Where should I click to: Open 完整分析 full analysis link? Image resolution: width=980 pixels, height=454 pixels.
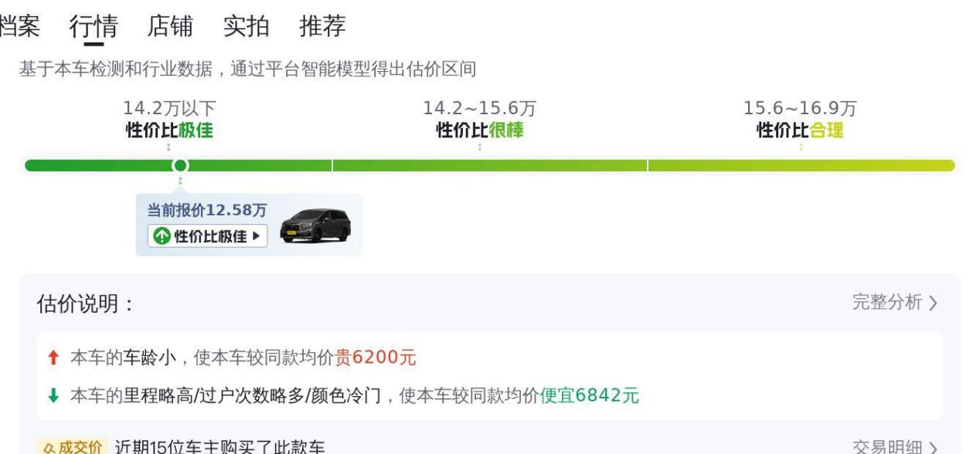[886, 303]
